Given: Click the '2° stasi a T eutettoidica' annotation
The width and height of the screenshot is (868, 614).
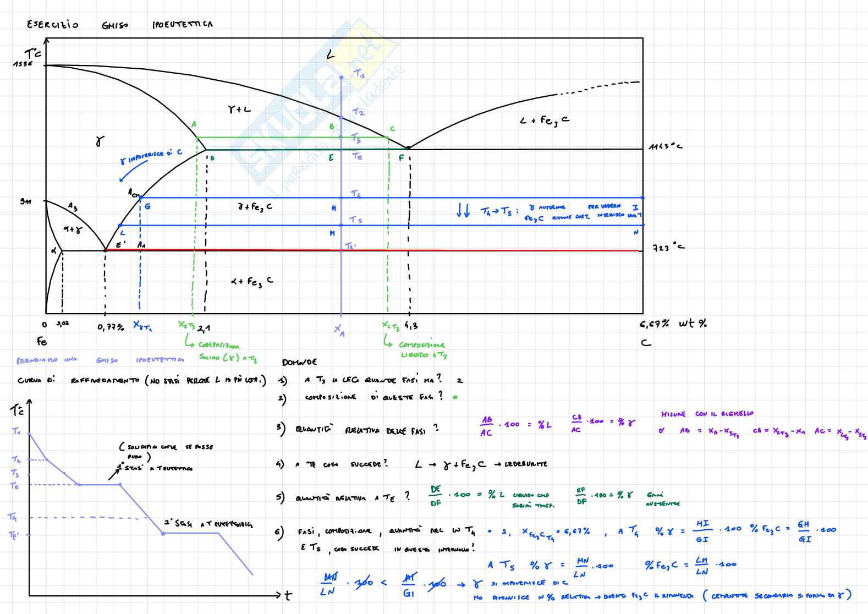Looking at the screenshot, I should pos(208,524).
